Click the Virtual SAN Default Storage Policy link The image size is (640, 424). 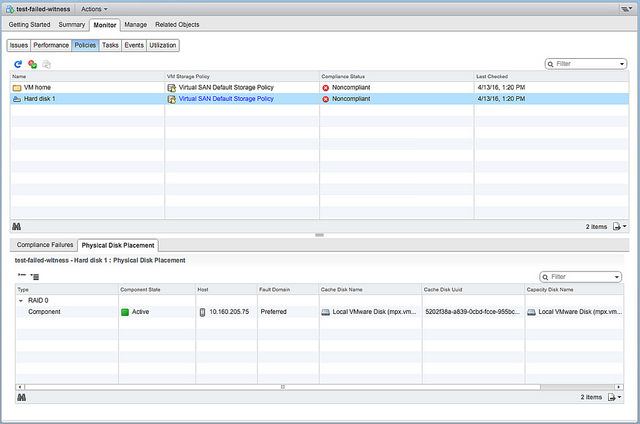click(x=229, y=99)
